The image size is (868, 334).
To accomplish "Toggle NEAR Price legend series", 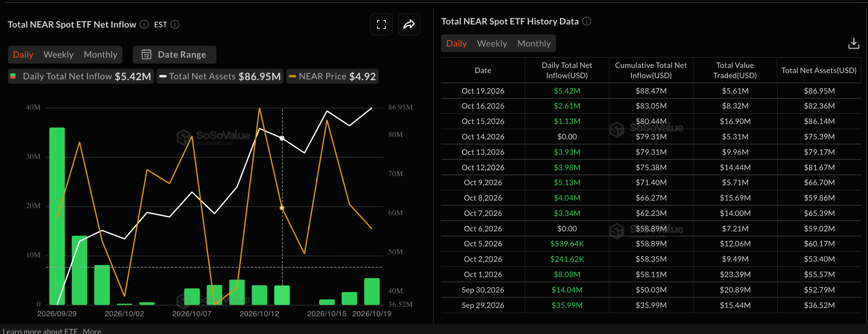I will coord(332,76).
